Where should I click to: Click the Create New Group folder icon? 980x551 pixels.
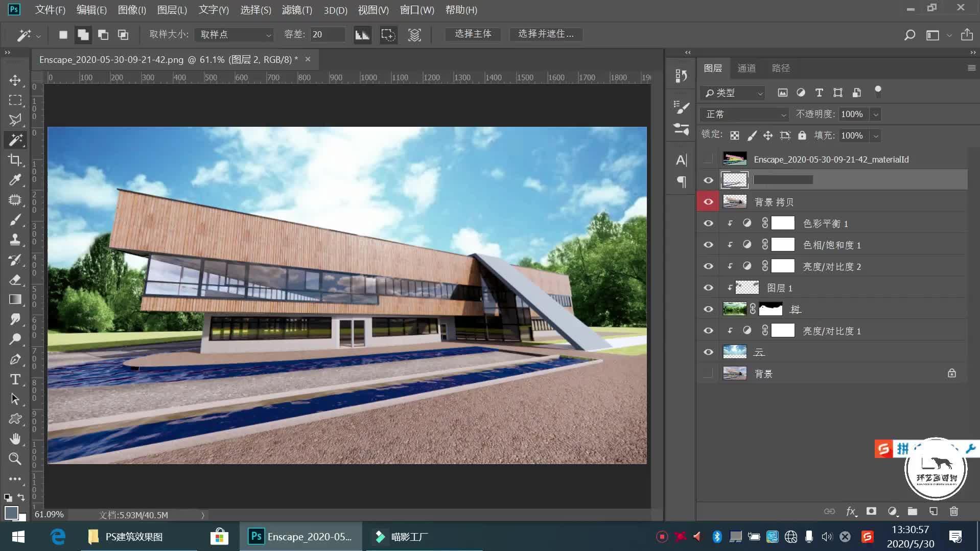(913, 511)
